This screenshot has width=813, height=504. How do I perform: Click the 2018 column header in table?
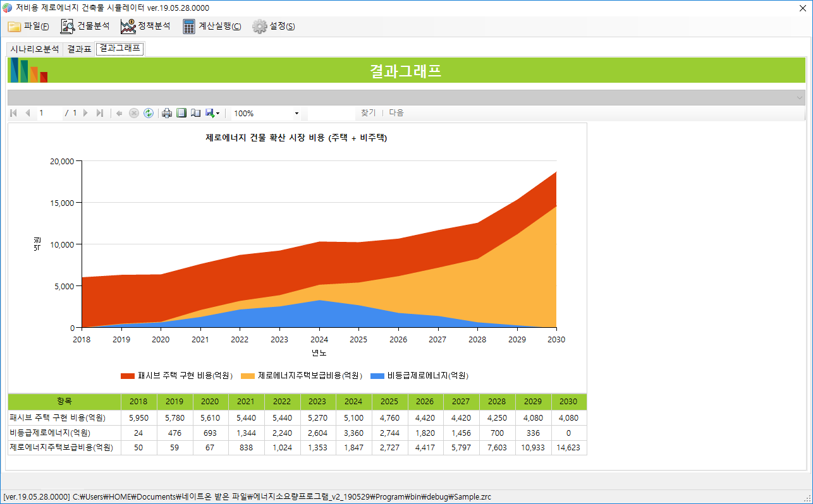click(x=138, y=402)
